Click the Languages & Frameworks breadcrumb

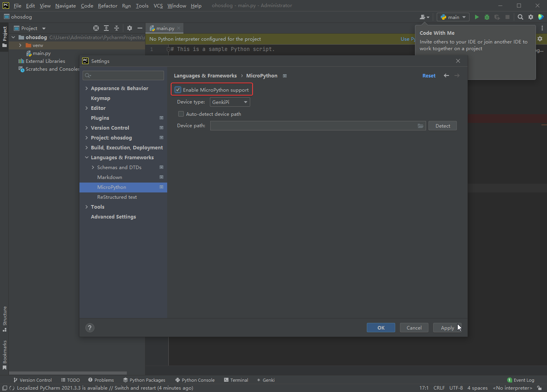[205, 76]
